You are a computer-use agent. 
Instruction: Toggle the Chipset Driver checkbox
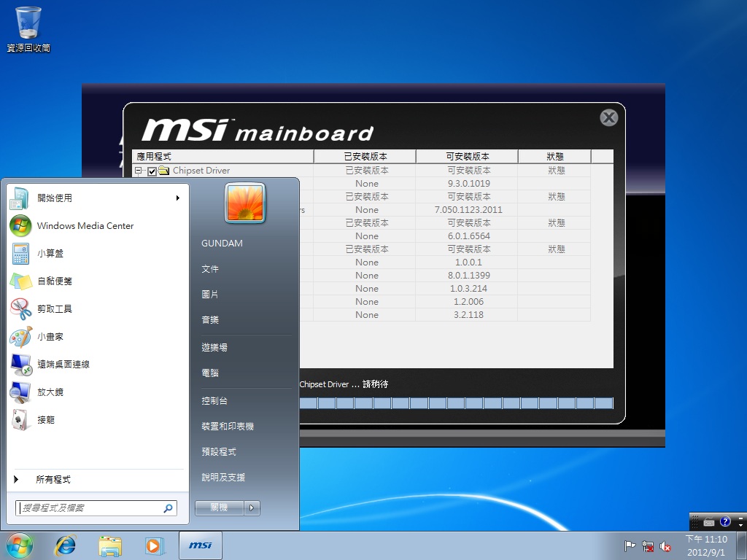click(152, 171)
